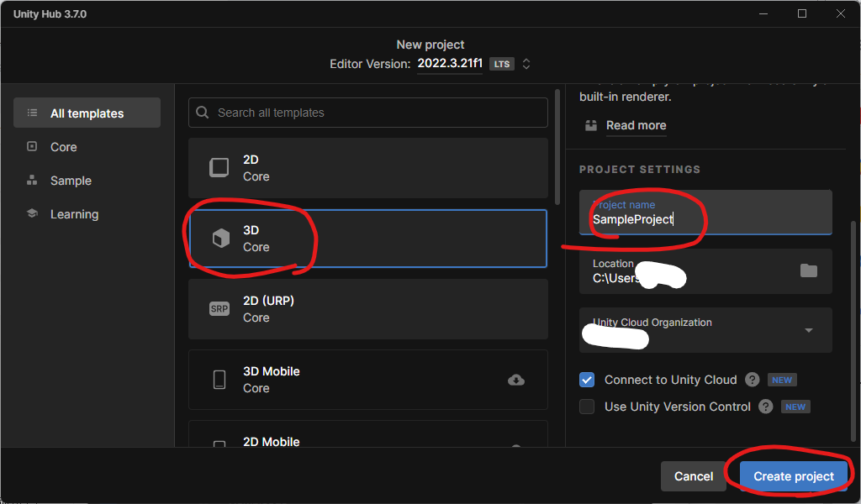Viewport: 861px width, 504px height.
Task: Choose the 2D Core template
Action: (x=368, y=168)
